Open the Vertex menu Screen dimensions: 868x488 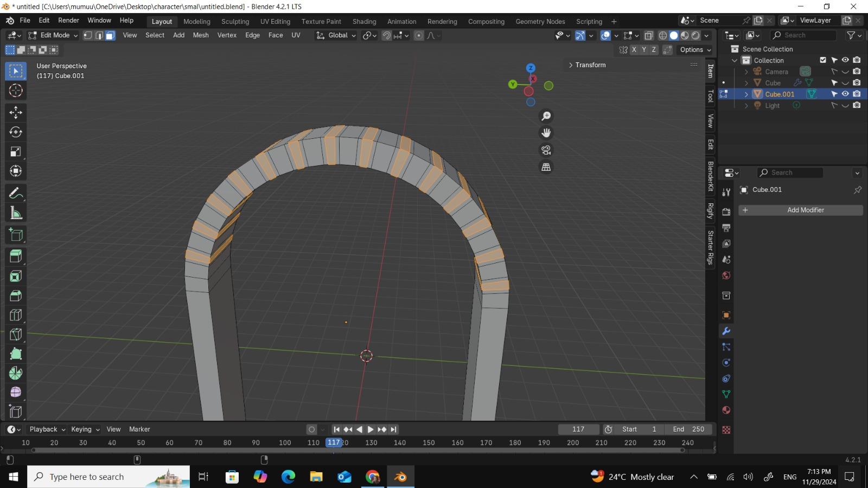(x=227, y=35)
